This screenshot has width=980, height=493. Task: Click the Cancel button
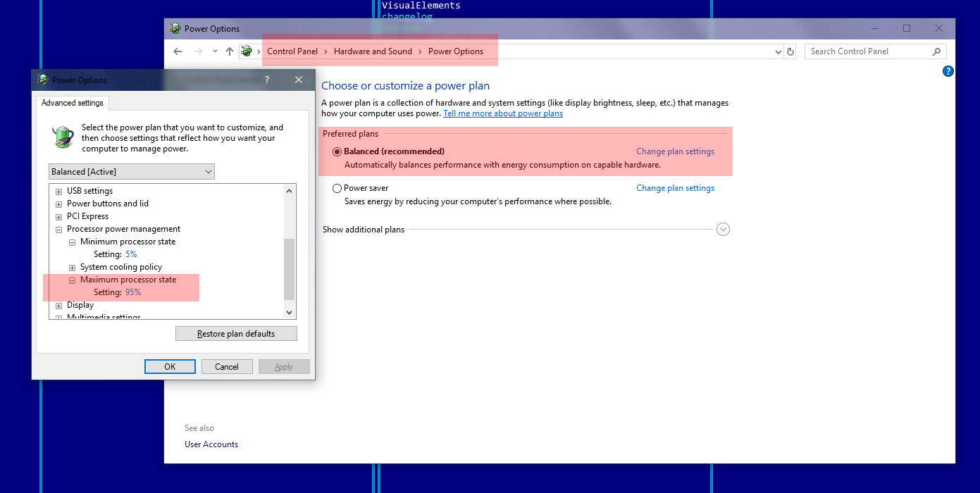click(x=227, y=367)
